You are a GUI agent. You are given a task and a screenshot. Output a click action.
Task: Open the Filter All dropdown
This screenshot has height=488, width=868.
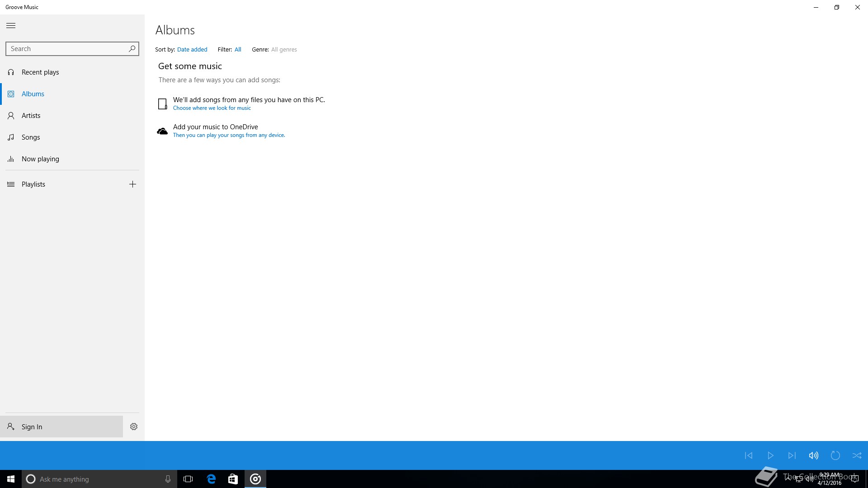click(x=238, y=50)
